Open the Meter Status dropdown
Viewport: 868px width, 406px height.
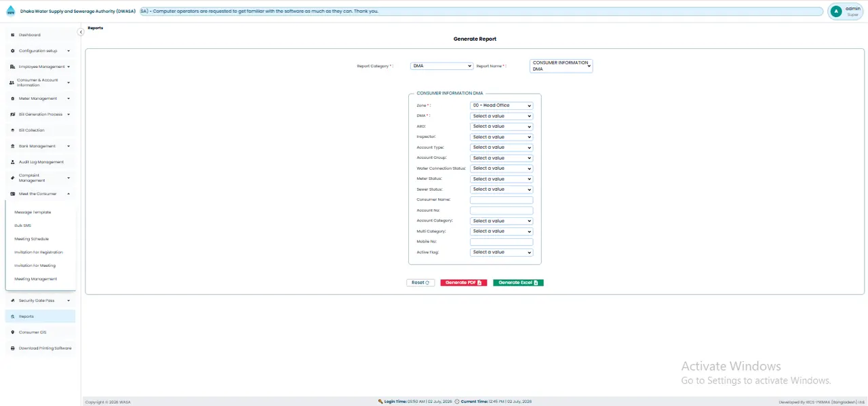pyautogui.click(x=501, y=179)
